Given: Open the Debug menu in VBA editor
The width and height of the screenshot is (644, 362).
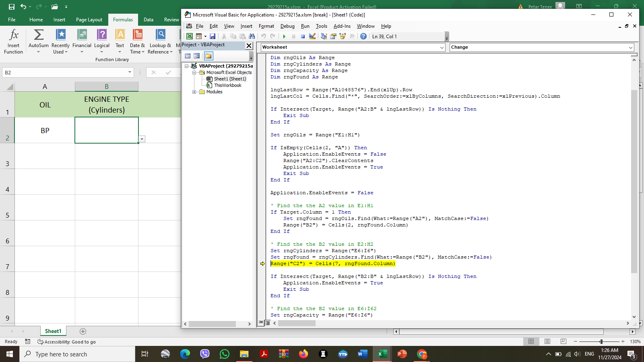Looking at the screenshot, I should (287, 26).
